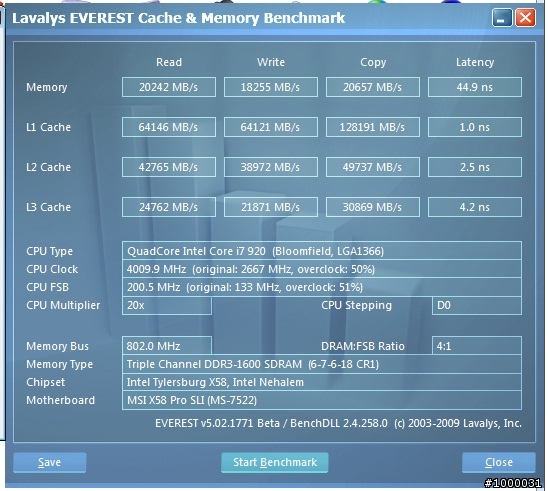Click the Memory Type DDR3-1600 field
Image resolution: width=548 pixels, height=491 pixels.
322,364
